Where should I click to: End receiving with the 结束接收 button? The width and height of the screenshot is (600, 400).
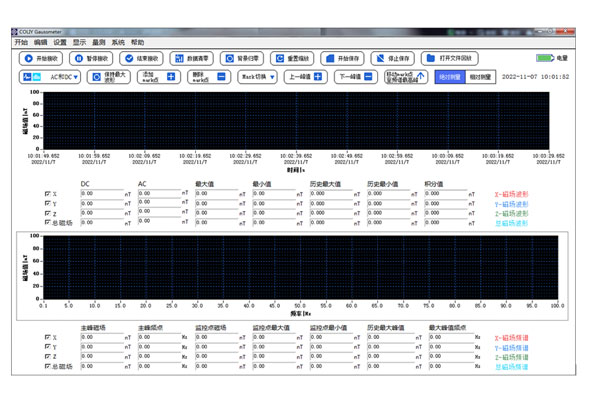pos(144,59)
